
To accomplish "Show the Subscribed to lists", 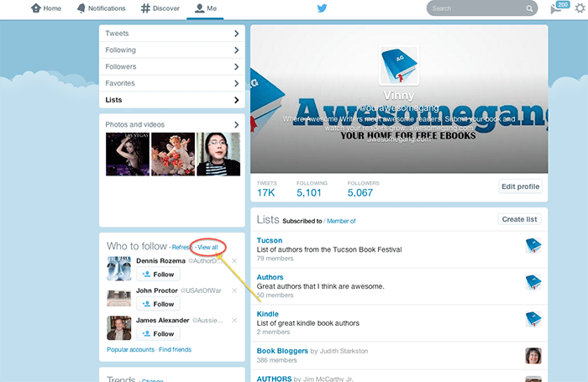I will click(x=302, y=221).
